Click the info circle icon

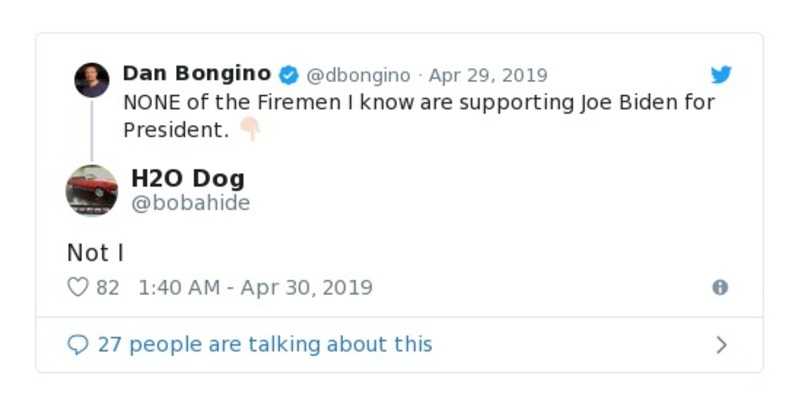click(720, 287)
